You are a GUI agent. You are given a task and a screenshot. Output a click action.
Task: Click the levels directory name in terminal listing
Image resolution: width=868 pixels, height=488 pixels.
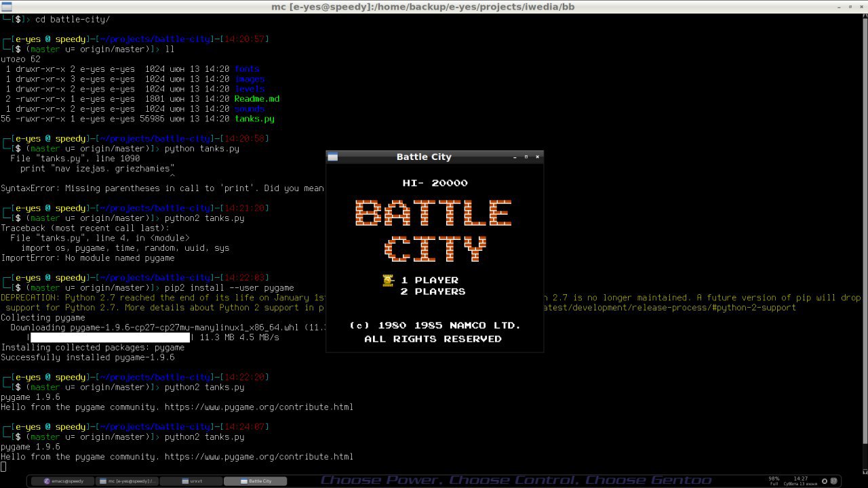250,89
